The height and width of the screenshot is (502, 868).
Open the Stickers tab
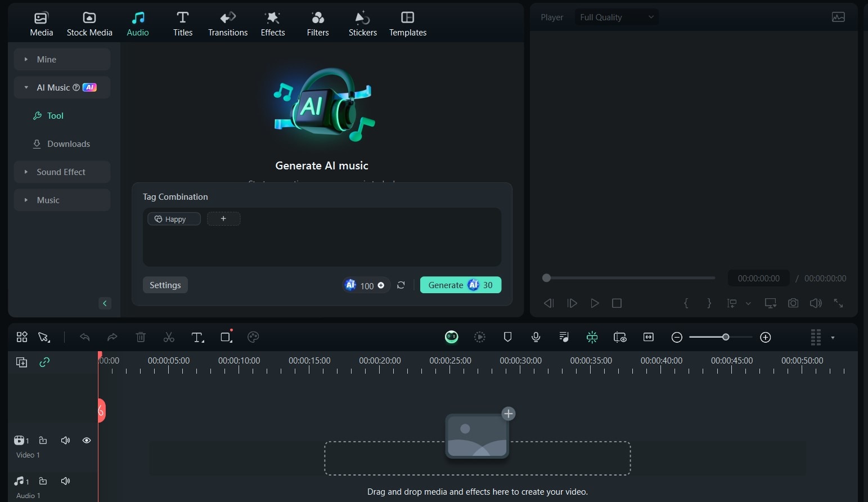(x=363, y=24)
